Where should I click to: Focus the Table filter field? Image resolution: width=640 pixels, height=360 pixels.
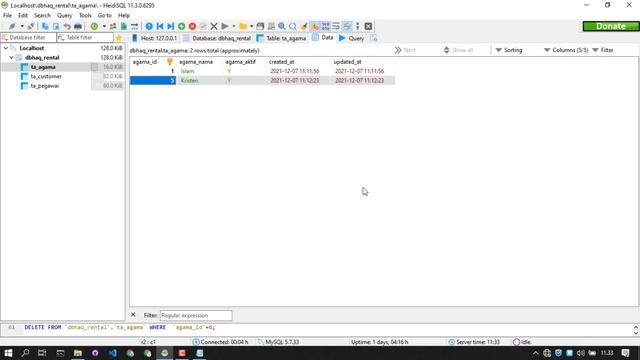point(85,38)
